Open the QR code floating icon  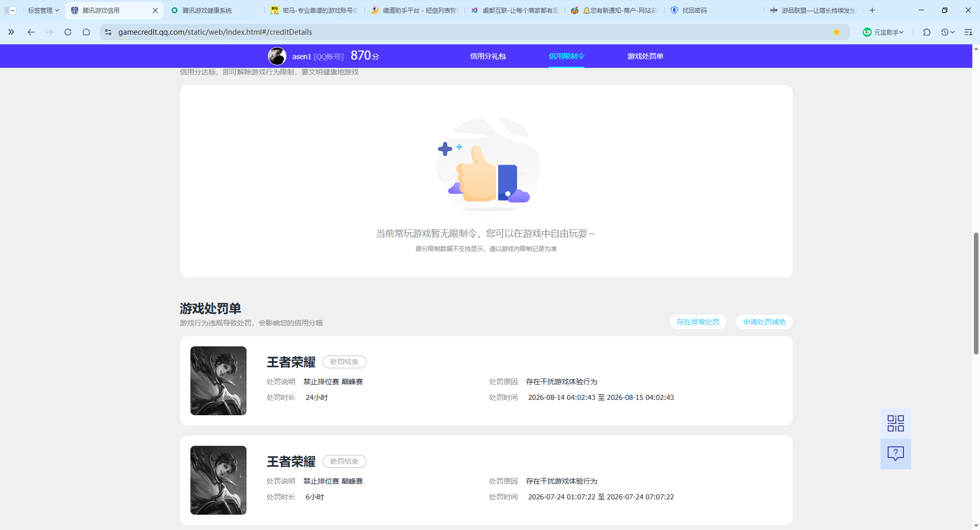pyautogui.click(x=896, y=423)
